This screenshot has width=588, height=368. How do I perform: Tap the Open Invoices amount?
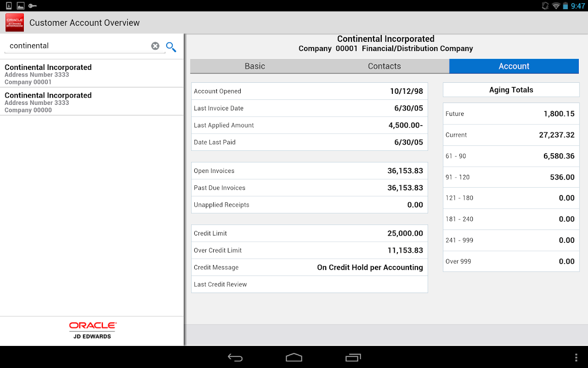[405, 171]
